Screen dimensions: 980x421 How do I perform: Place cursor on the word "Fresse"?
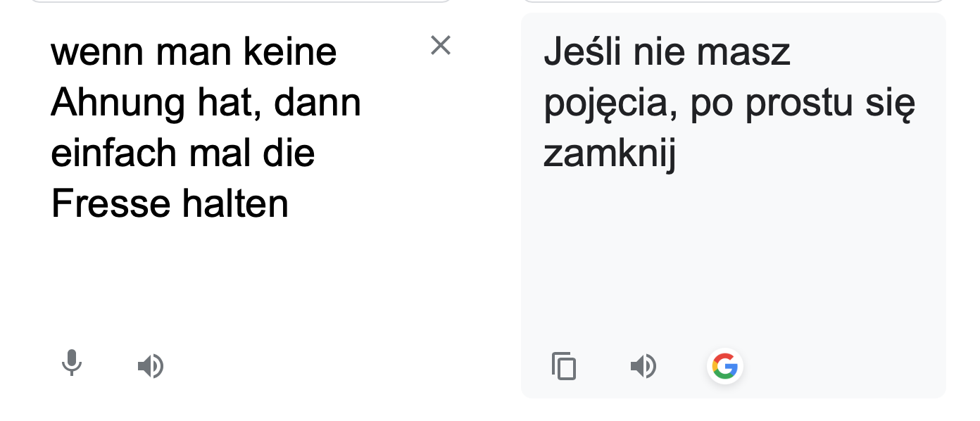[111, 204]
